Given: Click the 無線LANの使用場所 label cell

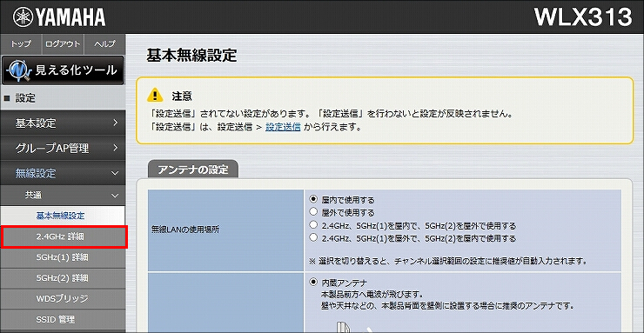Looking at the screenshot, I should click(x=225, y=230).
